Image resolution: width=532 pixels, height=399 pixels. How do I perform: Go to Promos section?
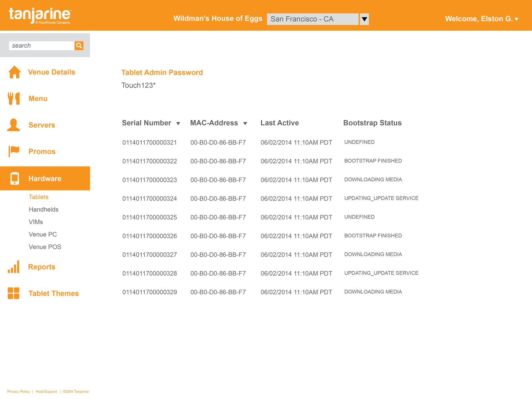pos(42,152)
